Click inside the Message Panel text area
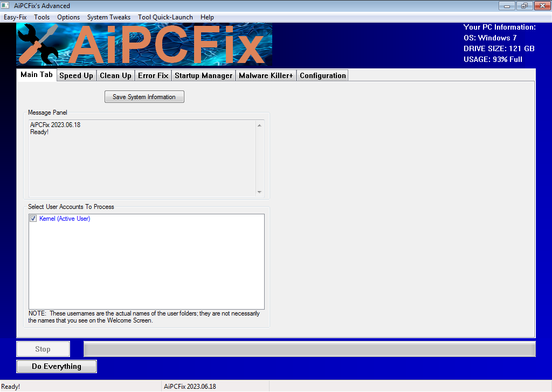Viewport: 552px width, 392px height. point(142,158)
